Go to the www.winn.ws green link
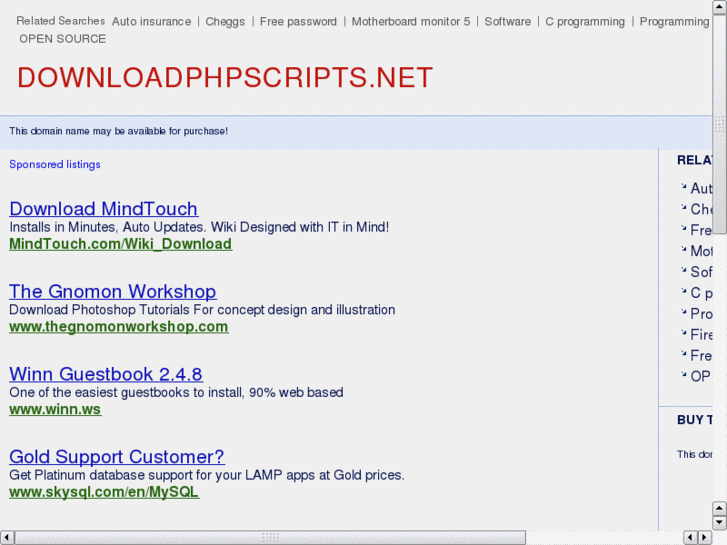 (55, 409)
